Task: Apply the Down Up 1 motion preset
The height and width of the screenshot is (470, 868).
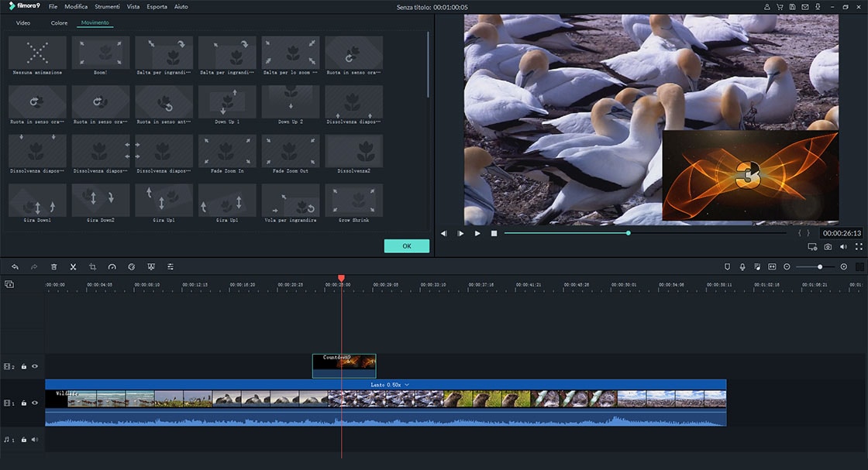Action: 228,105
